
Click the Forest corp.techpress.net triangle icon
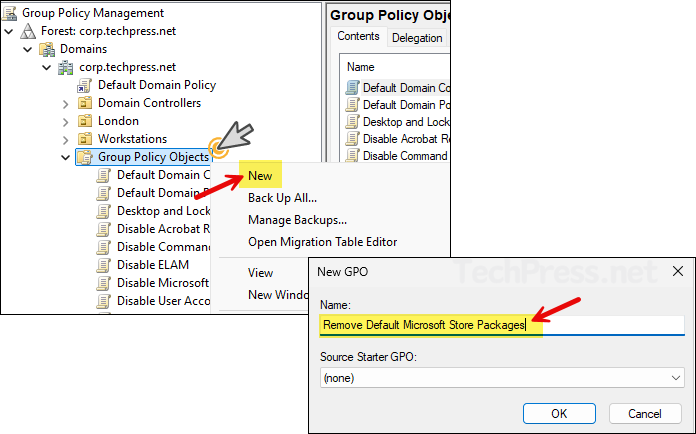click(x=28, y=31)
